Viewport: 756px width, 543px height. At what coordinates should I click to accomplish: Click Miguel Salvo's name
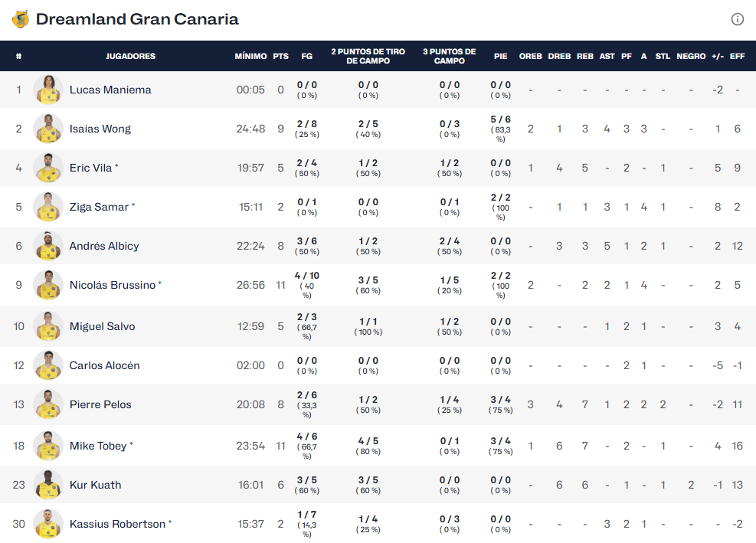pyautogui.click(x=102, y=326)
